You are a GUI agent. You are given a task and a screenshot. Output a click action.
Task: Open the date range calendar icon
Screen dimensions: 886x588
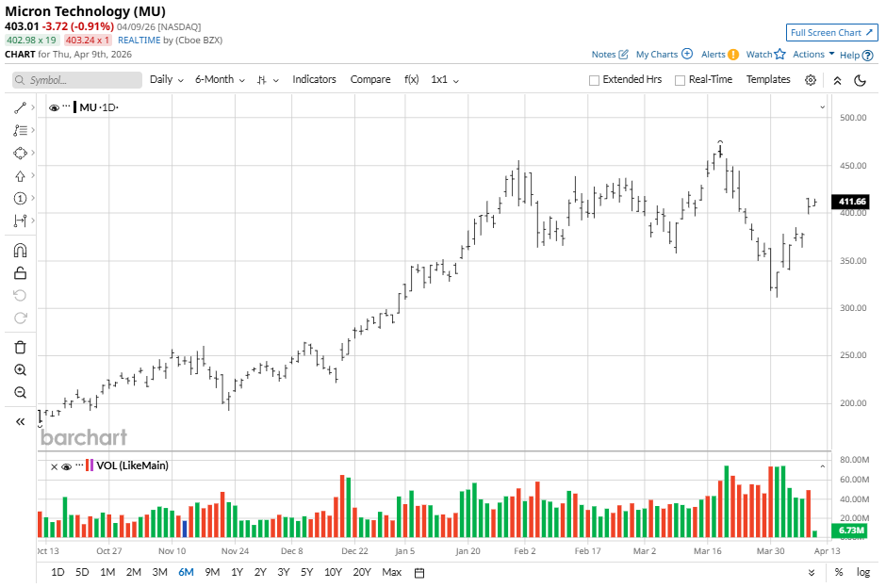[x=419, y=572]
